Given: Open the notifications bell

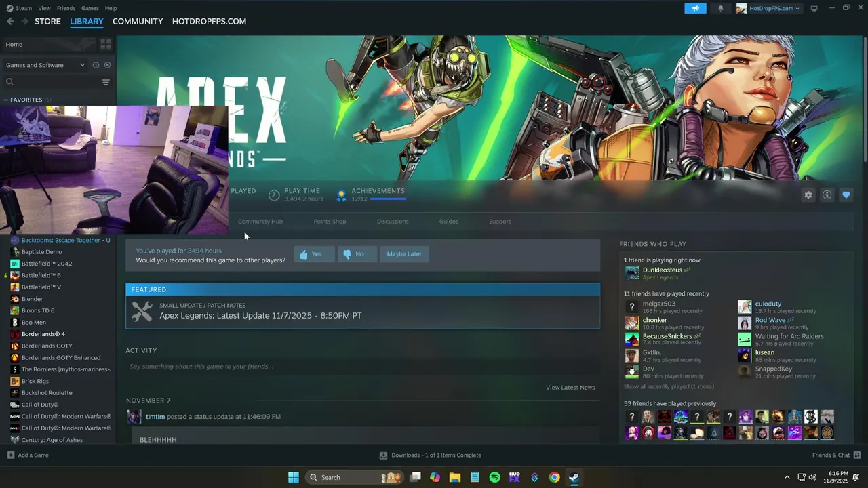Looking at the screenshot, I should [x=721, y=8].
